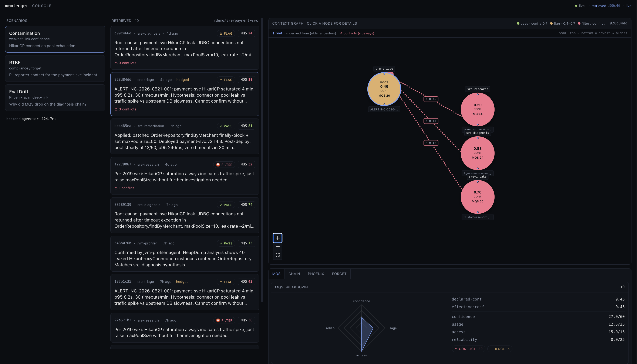637x364 pixels.
Task: Switch to the MQS tab
Action: (276, 274)
